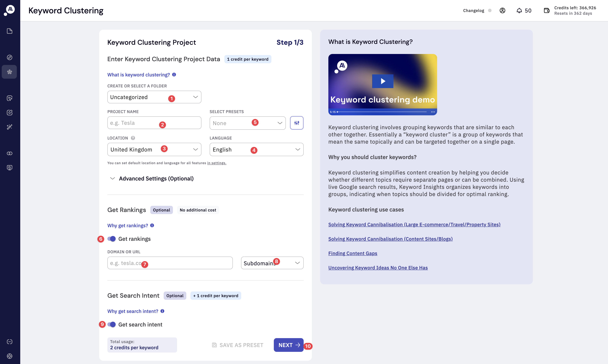Click the Changelog item in header
This screenshot has height=364, width=608.
[x=473, y=11]
